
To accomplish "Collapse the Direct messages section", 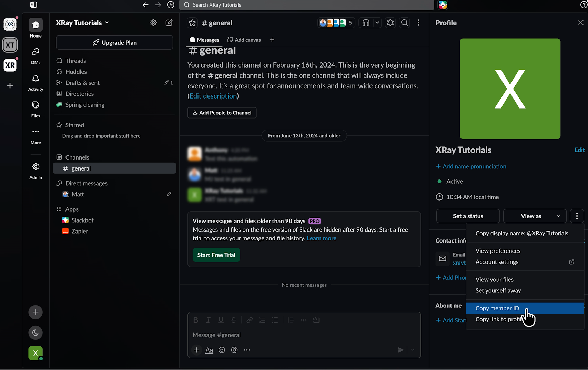I will (86, 183).
